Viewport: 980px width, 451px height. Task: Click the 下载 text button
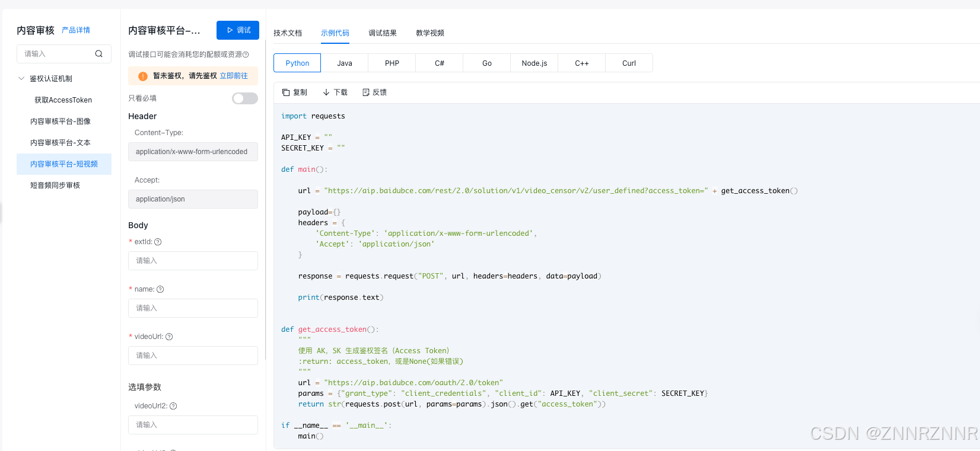341,92
